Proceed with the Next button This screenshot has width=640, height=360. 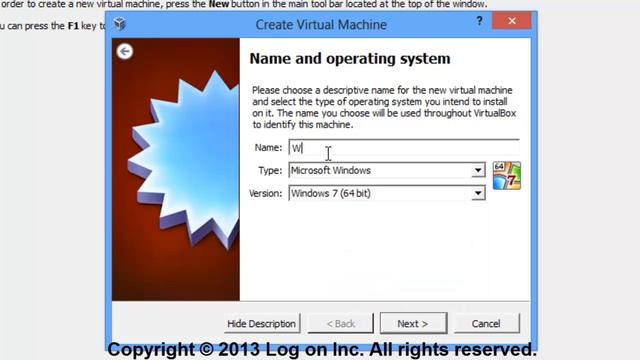pyautogui.click(x=413, y=324)
